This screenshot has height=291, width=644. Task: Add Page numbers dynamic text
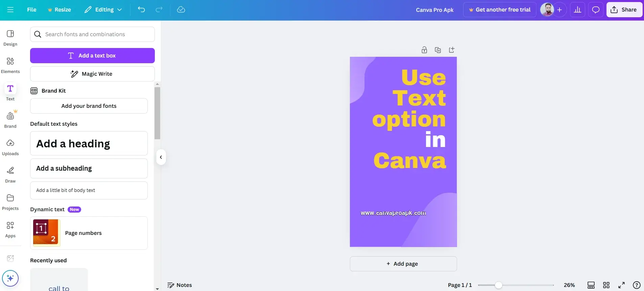[89, 233]
